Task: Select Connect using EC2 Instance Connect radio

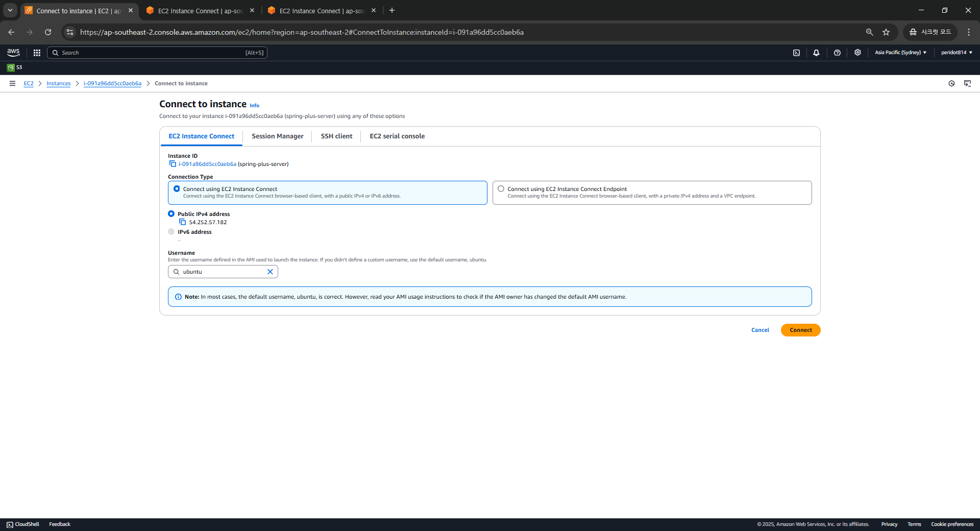Action: (177, 189)
